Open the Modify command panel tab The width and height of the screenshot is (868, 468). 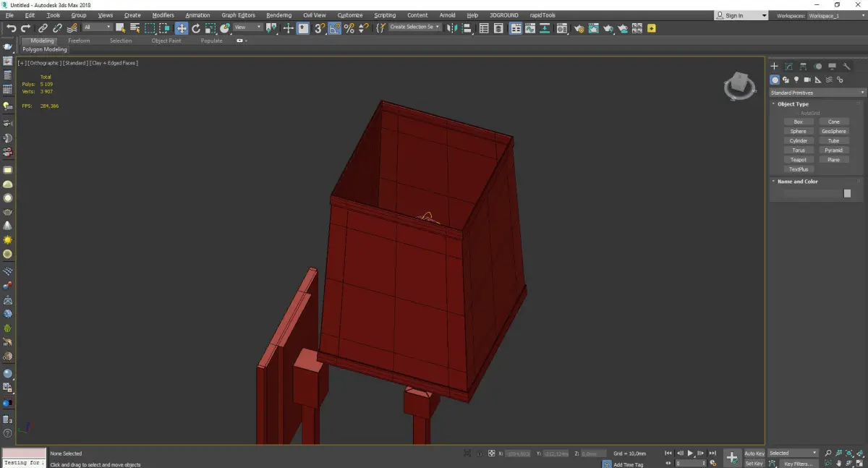(788, 67)
